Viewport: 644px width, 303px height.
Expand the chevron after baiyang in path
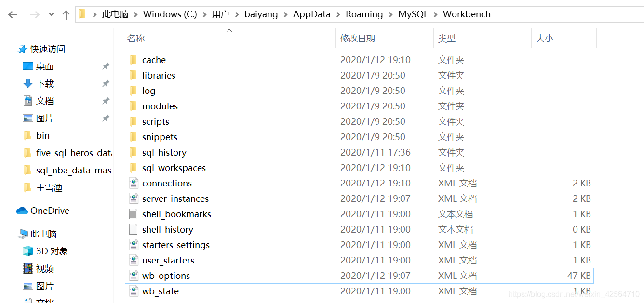pyautogui.click(x=285, y=14)
